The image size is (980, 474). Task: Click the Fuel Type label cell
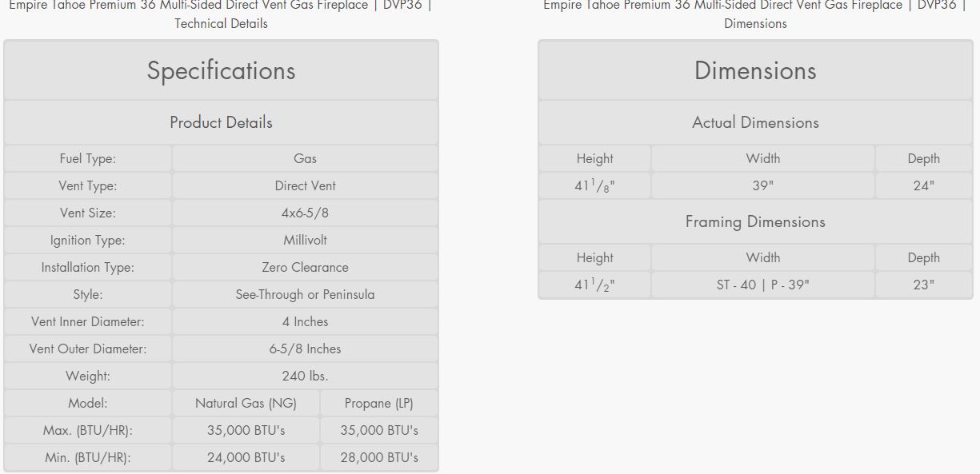pos(88,158)
